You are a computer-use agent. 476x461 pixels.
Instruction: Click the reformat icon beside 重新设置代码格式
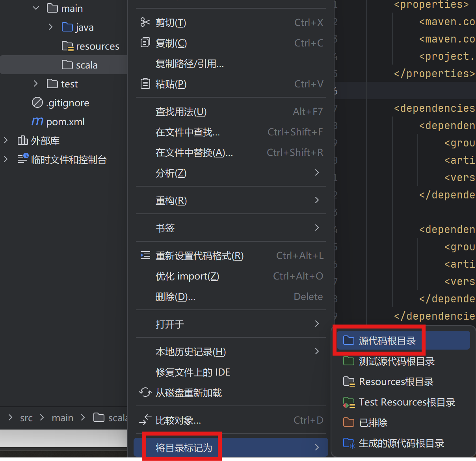[x=145, y=255]
